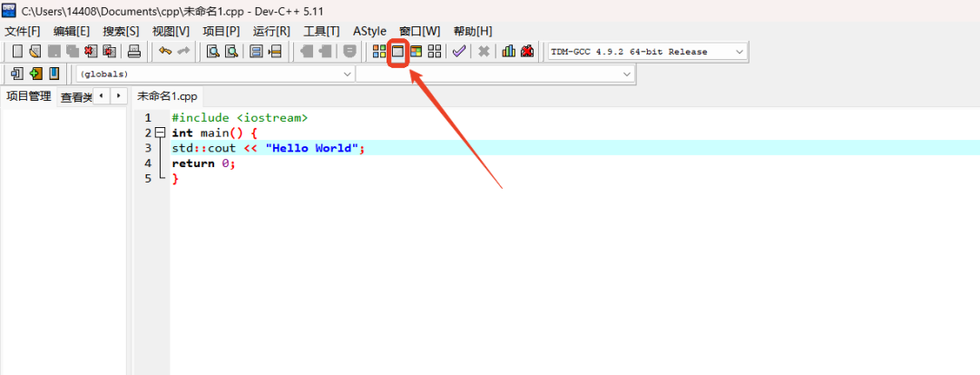Click the Goto Line toolbar icon
This screenshot has width=980, height=375.
point(275,51)
